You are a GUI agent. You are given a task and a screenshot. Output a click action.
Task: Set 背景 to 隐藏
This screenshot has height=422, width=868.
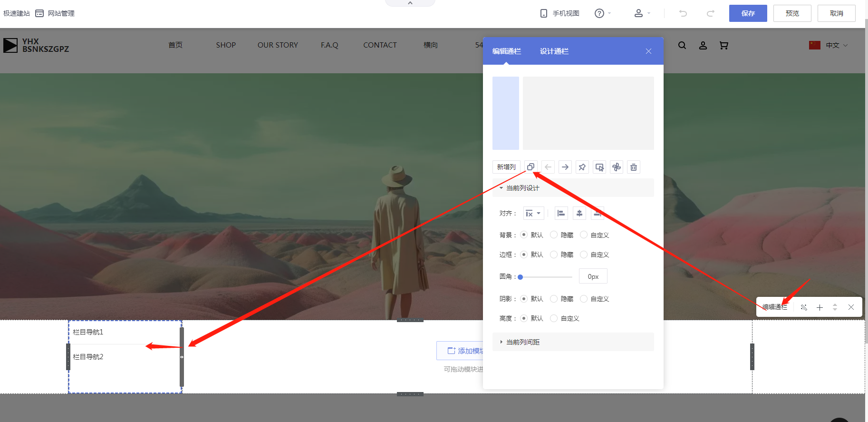click(x=554, y=235)
